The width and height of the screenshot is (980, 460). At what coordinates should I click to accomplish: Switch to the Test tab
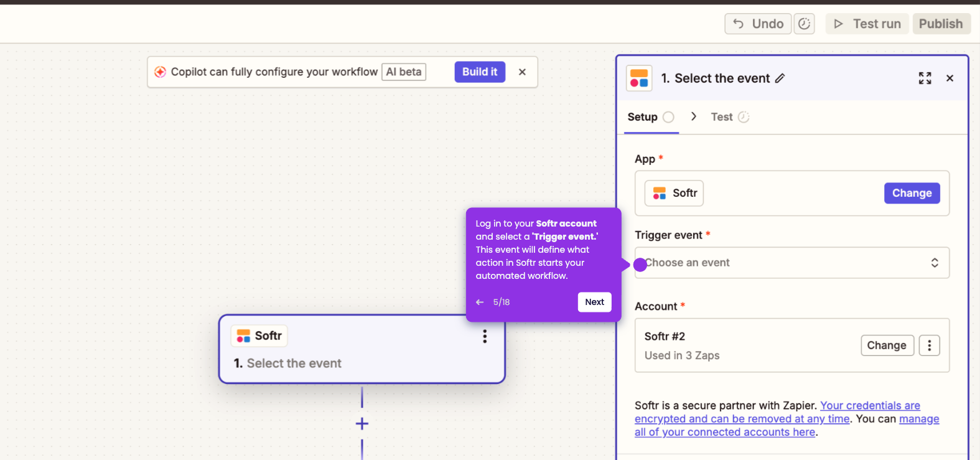[x=730, y=117]
